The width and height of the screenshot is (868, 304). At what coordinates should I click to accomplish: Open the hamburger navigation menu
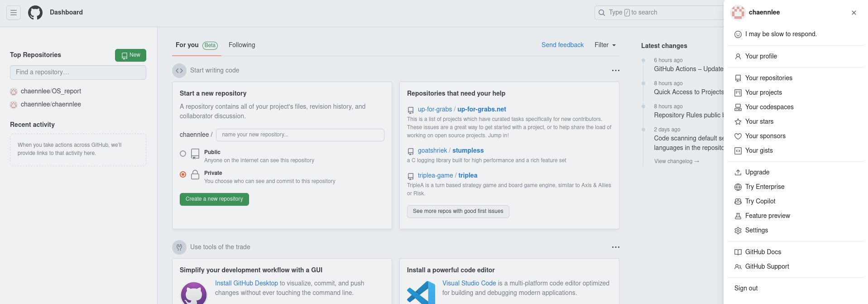pyautogui.click(x=14, y=13)
